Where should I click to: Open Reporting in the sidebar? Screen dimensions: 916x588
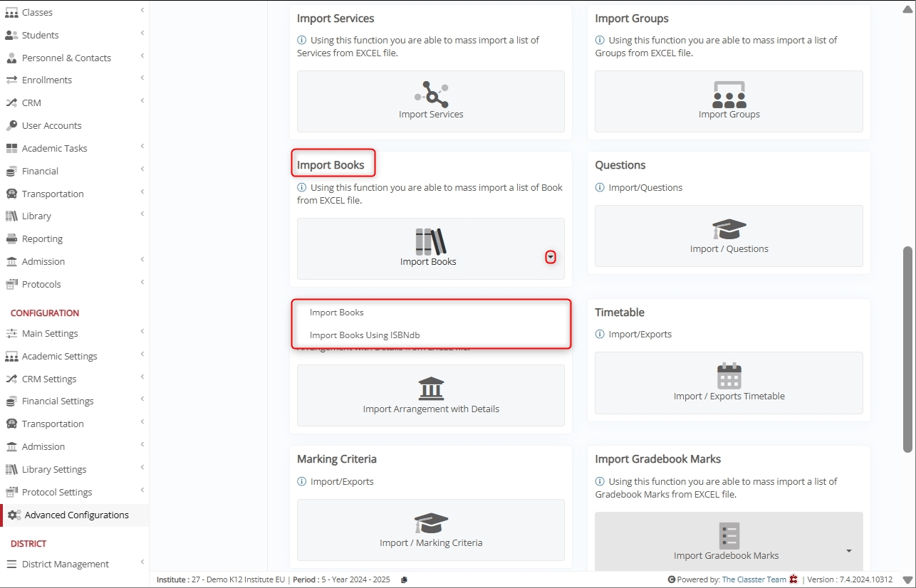tap(42, 238)
